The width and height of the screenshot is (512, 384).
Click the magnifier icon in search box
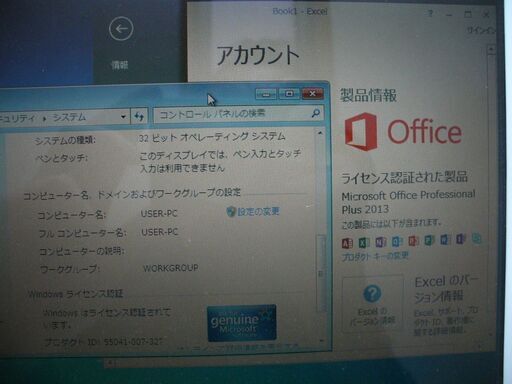[315, 113]
